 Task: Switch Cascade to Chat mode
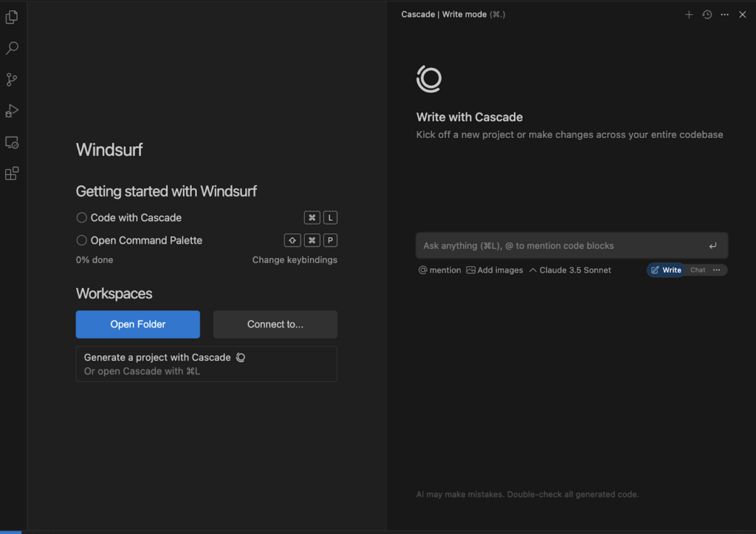(x=698, y=270)
